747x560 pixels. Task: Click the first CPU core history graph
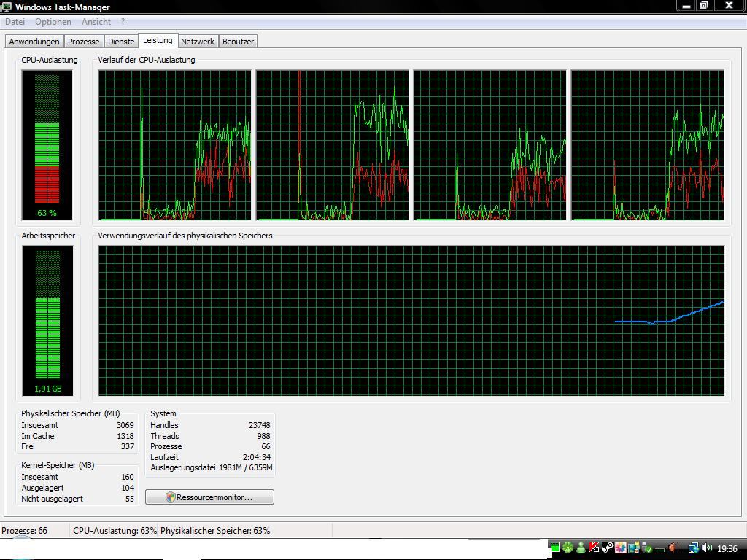(x=175, y=145)
